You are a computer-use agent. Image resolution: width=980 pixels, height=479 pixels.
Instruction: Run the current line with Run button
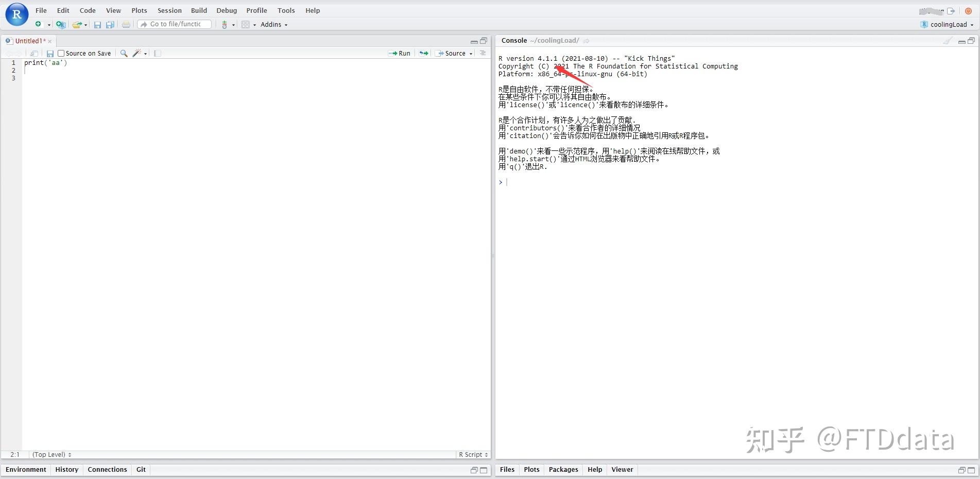400,53
